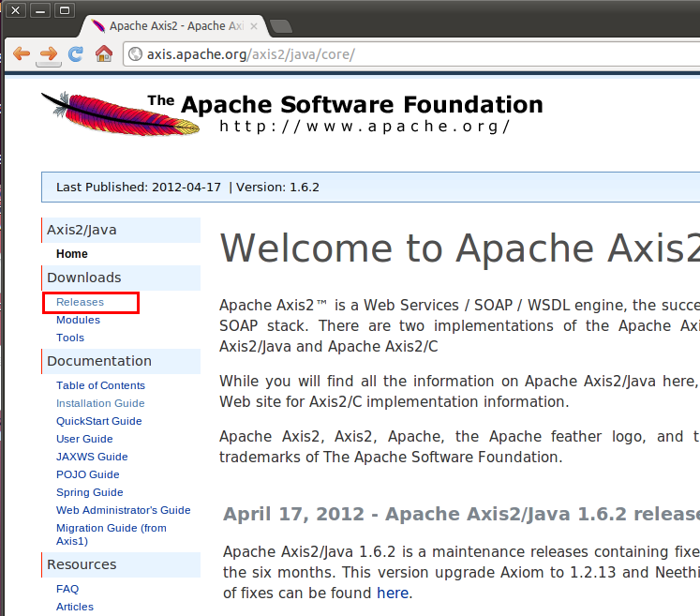Click 'Last Published: 2012-04-17' text

tap(139, 188)
